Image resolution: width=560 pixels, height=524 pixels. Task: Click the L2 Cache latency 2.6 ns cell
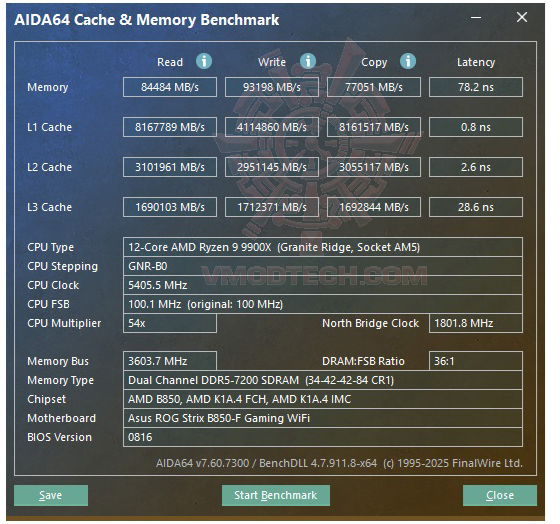coord(476,167)
